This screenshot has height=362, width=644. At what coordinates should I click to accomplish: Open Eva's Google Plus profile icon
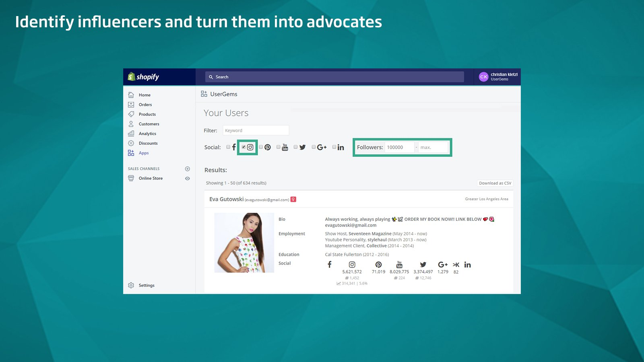tap(443, 264)
